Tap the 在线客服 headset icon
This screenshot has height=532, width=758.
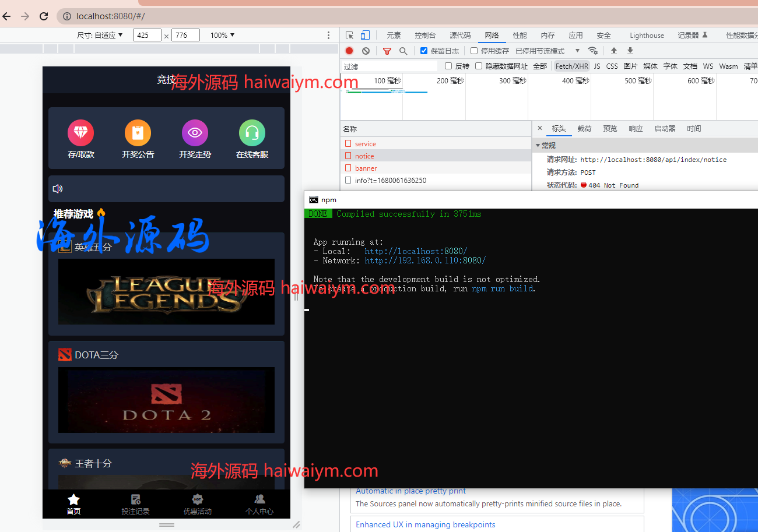(x=252, y=133)
